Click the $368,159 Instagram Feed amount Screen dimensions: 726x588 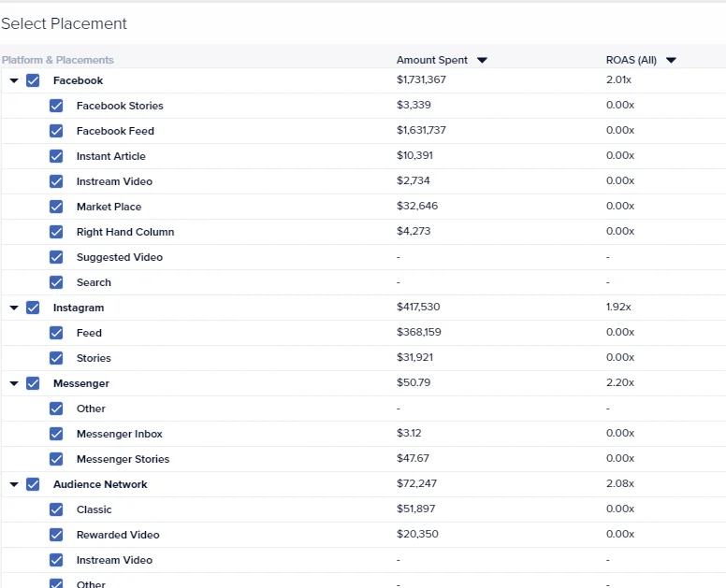(x=419, y=332)
